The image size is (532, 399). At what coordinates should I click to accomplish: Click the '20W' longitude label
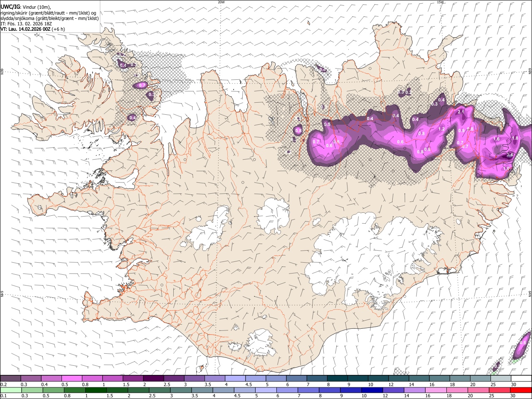[221, 2]
